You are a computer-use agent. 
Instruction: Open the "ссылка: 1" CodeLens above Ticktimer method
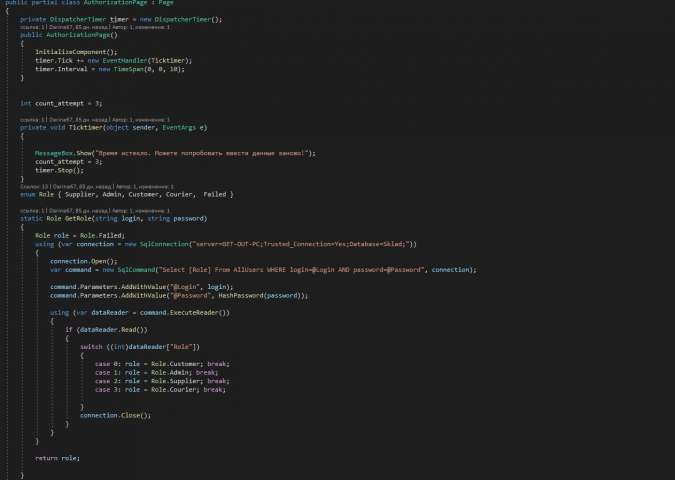point(32,120)
